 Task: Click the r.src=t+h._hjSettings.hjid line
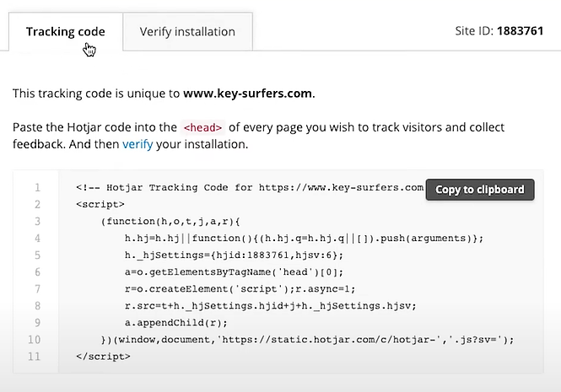tap(271, 306)
